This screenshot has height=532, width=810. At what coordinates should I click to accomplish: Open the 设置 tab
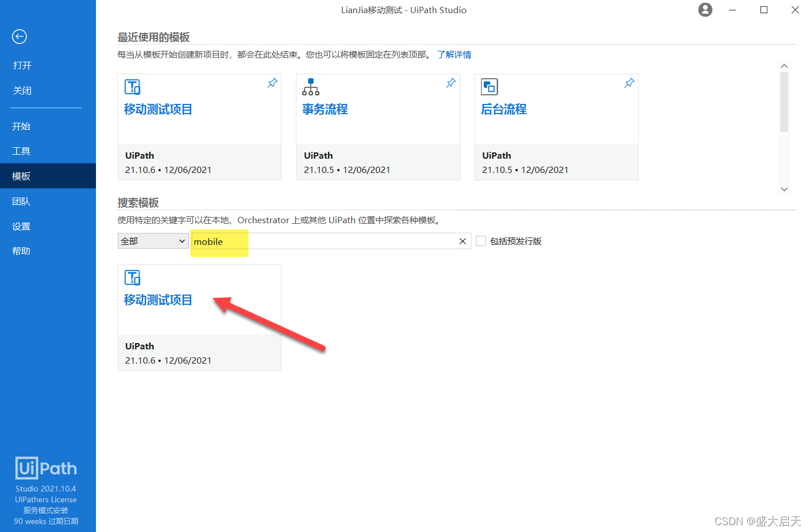pos(21,226)
